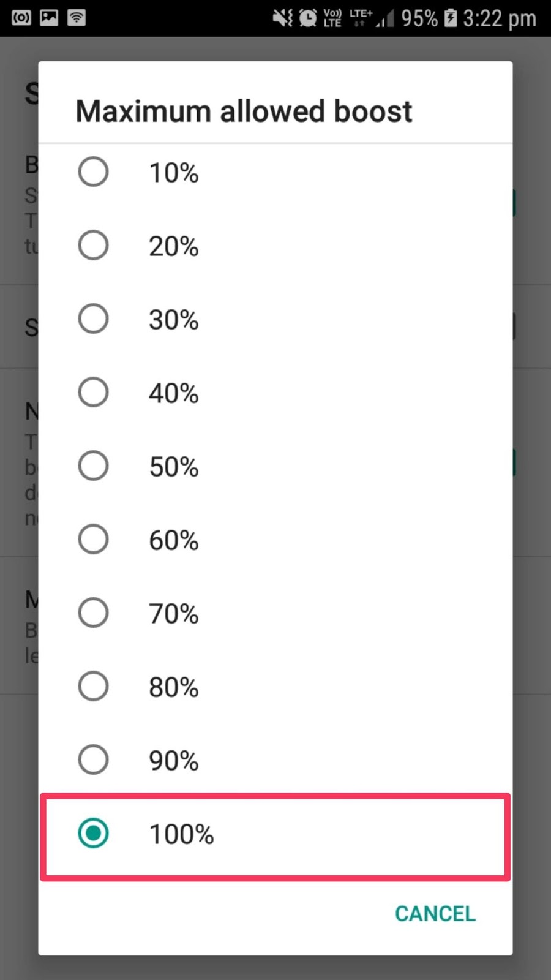
Task: Tap the battery charging icon
Action: click(451, 18)
